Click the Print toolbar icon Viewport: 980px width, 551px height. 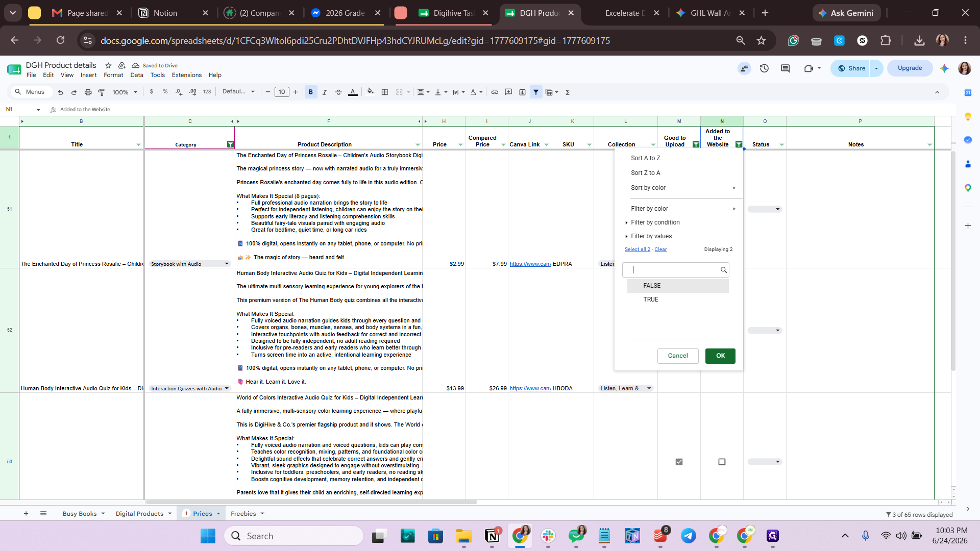pyautogui.click(x=88, y=92)
